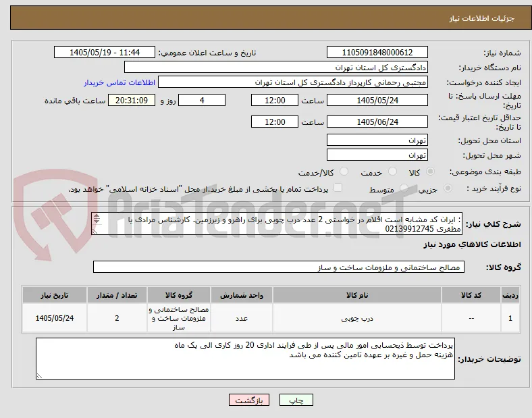
Task: Click the شماره نیاز number field
Action: point(377,52)
